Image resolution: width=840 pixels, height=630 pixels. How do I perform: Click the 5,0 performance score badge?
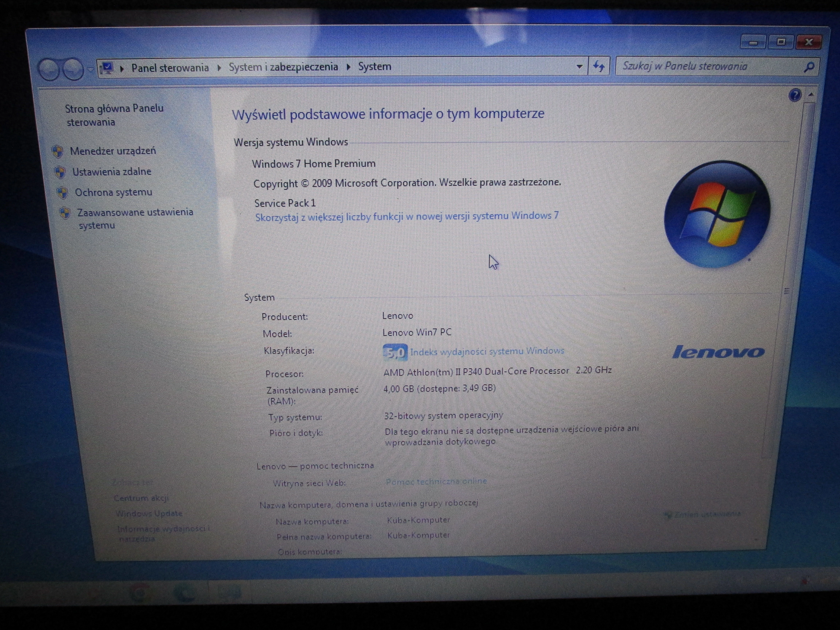[x=395, y=352]
